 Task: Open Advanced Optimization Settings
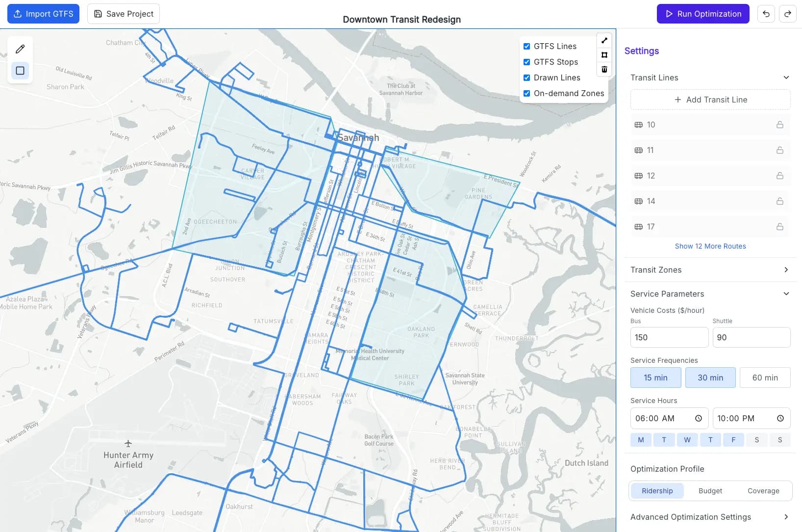point(710,517)
